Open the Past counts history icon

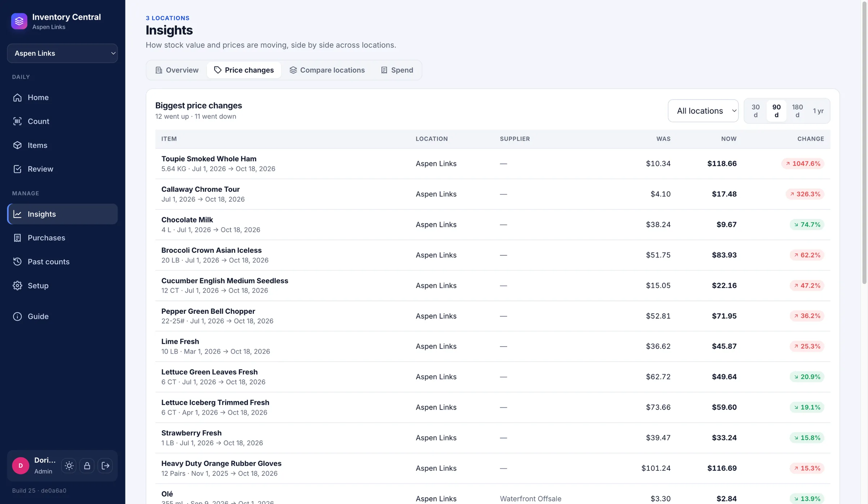point(17,262)
